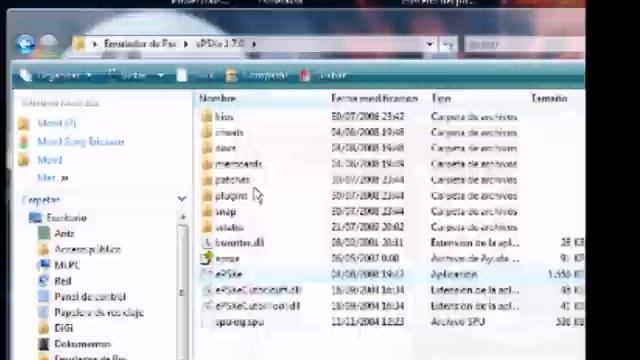The image size is (640, 360).
Task: Click the Grabar toolbar button
Action: (x=323, y=76)
